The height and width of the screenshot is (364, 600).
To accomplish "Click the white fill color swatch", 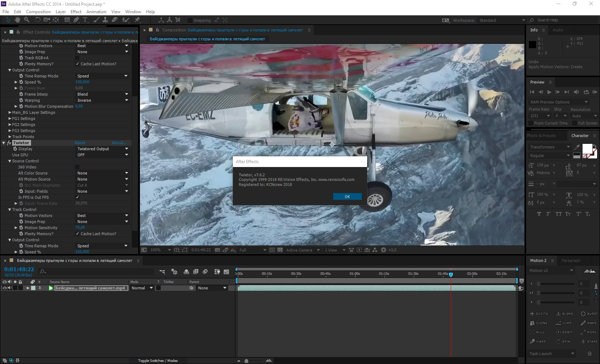I will tap(587, 148).
